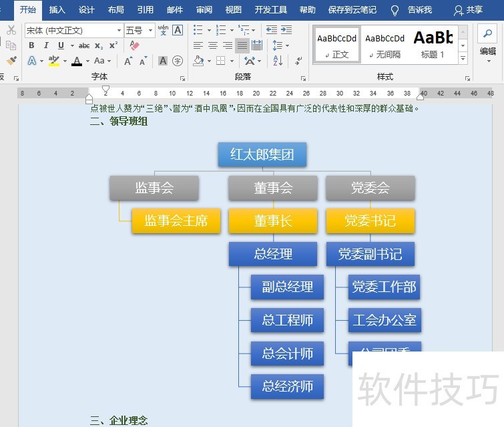Select the 监事会主席 box in chart

(x=176, y=221)
